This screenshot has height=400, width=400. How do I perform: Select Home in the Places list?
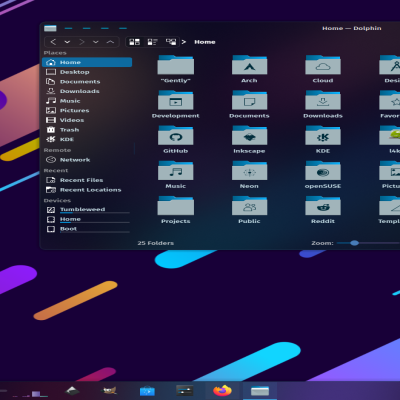tap(87, 62)
